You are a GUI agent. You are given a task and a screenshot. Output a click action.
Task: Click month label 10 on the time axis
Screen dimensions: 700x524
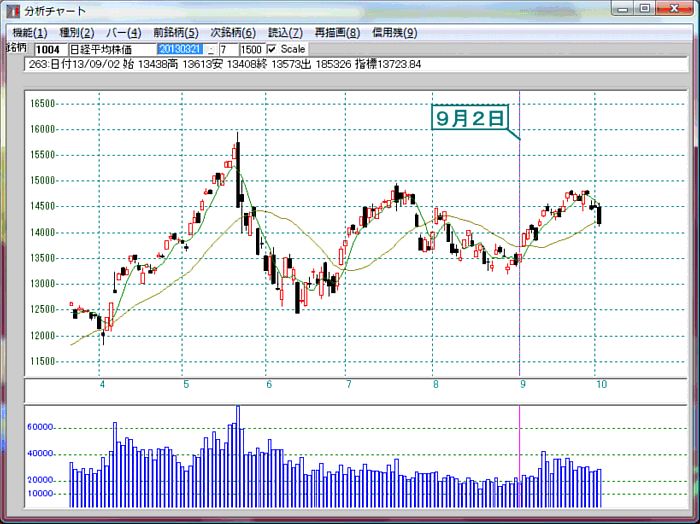pyautogui.click(x=602, y=384)
